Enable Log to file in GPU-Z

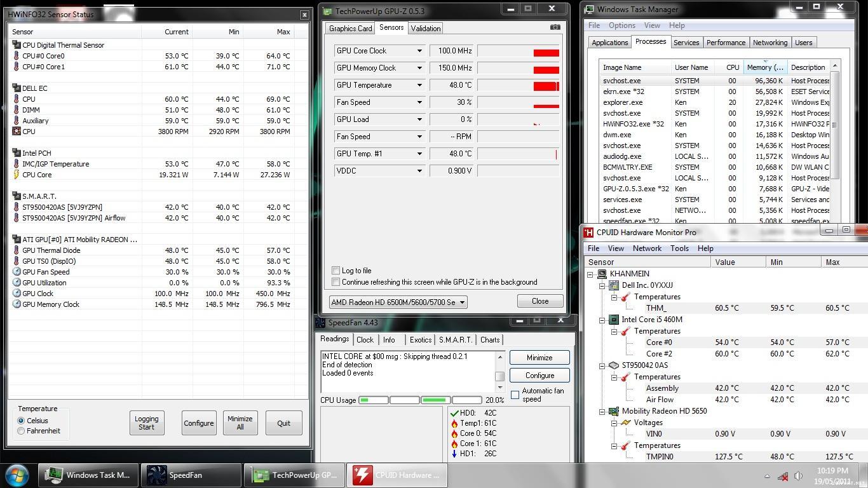tap(336, 271)
